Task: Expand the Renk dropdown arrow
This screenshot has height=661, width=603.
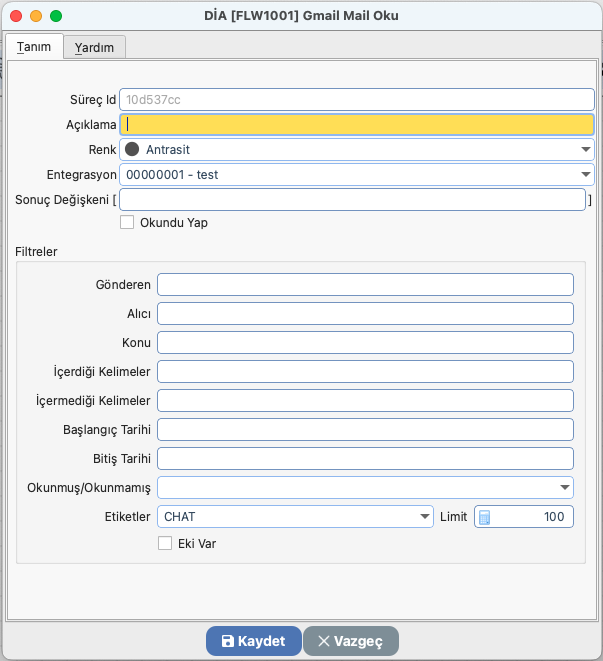Action: [x=585, y=149]
